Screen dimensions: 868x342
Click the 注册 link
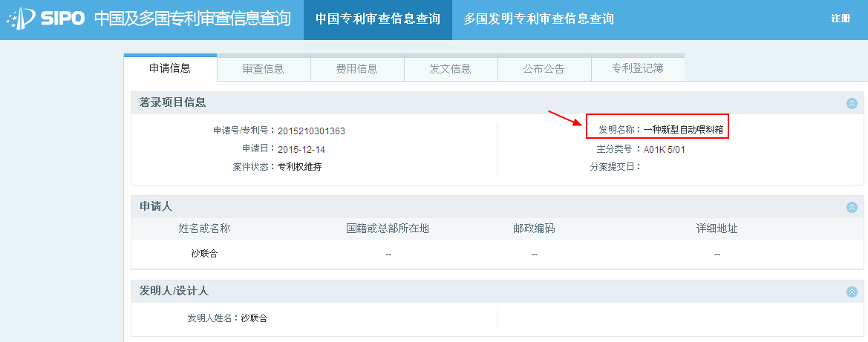(x=841, y=19)
